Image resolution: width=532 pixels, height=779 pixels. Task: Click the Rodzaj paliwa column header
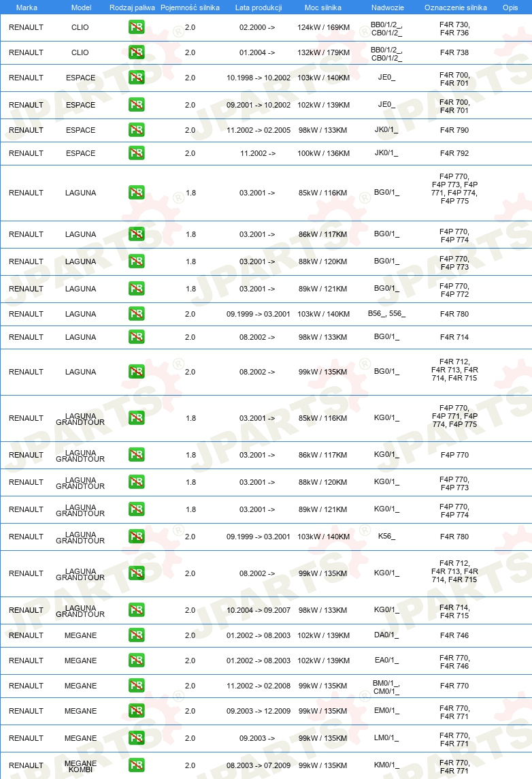pos(132,7)
